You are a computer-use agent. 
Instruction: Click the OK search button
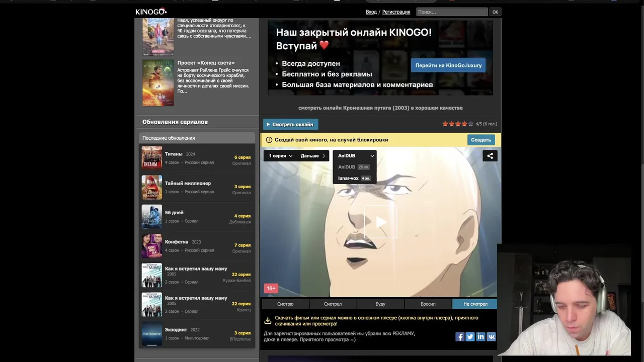pyautogui.click(x=495, y=12)
